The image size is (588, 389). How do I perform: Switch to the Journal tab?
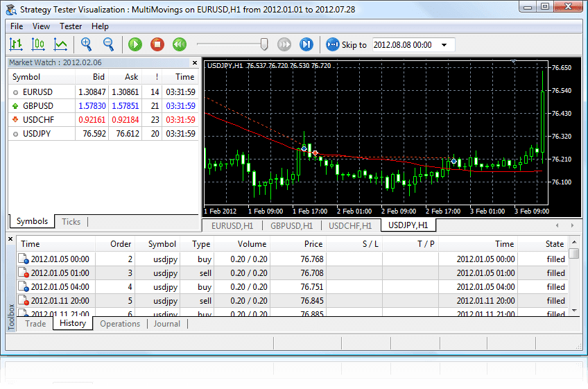click(x=167, y=324)
